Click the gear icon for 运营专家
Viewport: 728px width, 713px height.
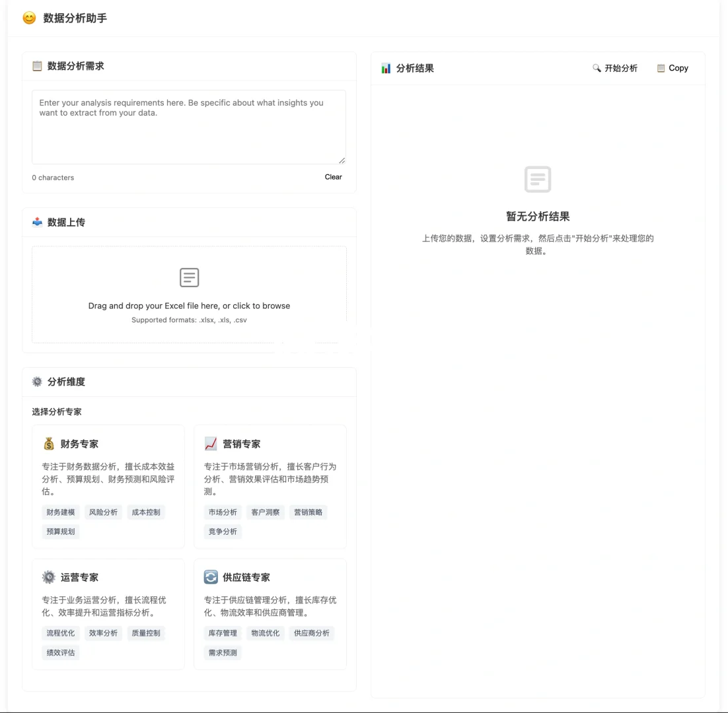click(49, 577)
